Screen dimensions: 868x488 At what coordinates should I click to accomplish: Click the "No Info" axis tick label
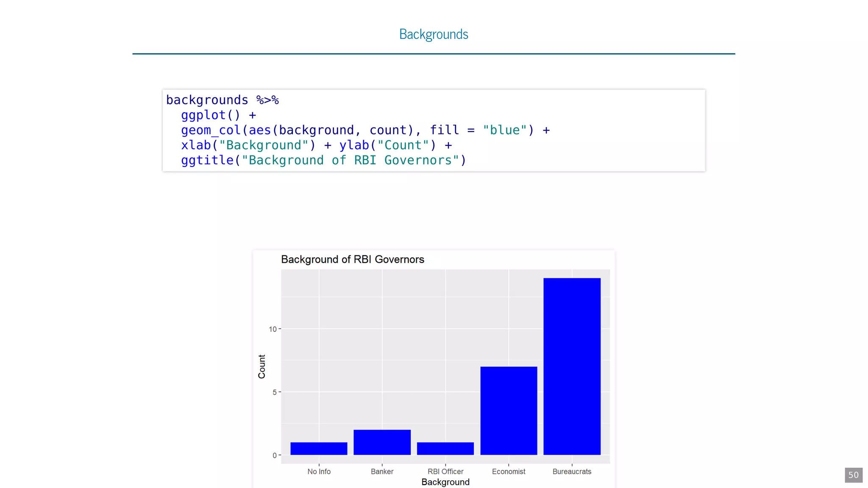(x=319, y=471)
